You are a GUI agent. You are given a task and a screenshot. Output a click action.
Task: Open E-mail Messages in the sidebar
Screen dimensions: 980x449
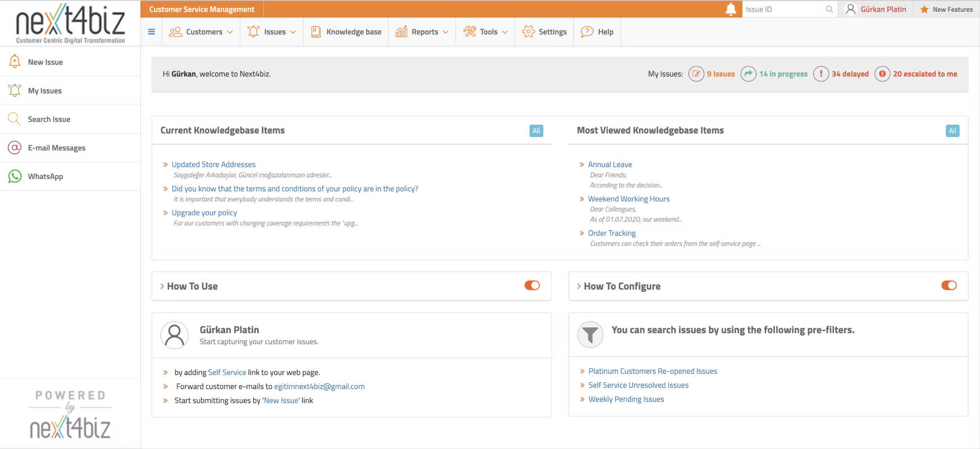point(70,148)
